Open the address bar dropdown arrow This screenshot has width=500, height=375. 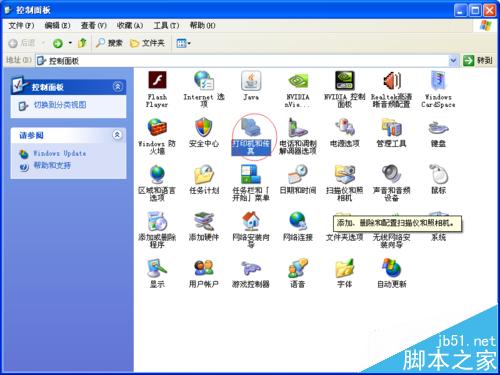pyautogui.click(x=453, y=60)
